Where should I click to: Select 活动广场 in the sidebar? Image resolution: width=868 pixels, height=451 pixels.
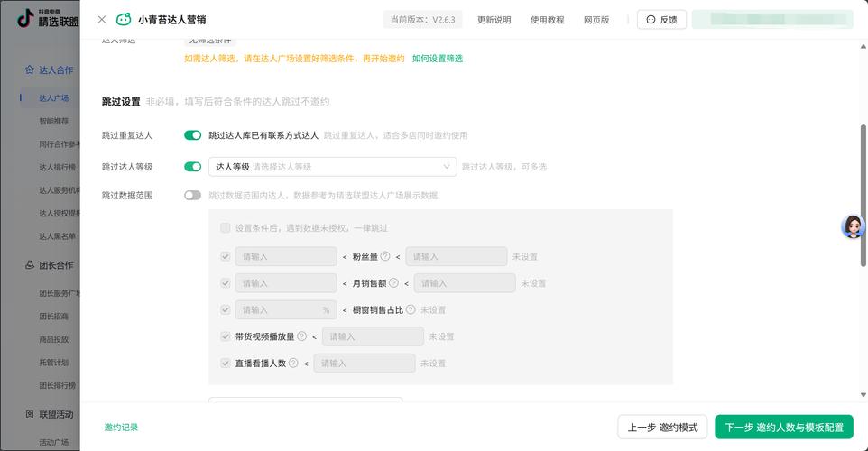(54, 442)
